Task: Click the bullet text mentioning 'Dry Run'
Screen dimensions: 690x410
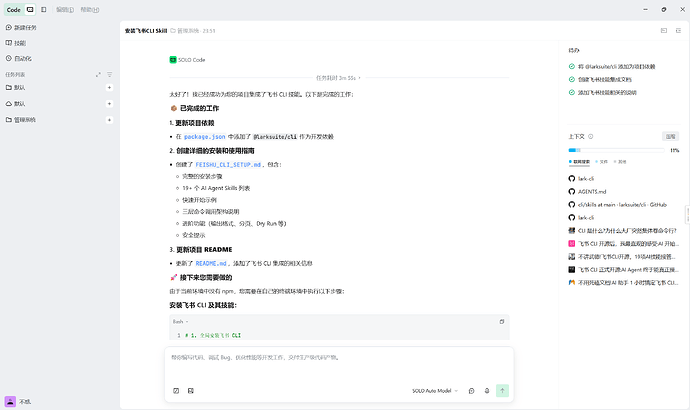Action: tap(234, 223)
